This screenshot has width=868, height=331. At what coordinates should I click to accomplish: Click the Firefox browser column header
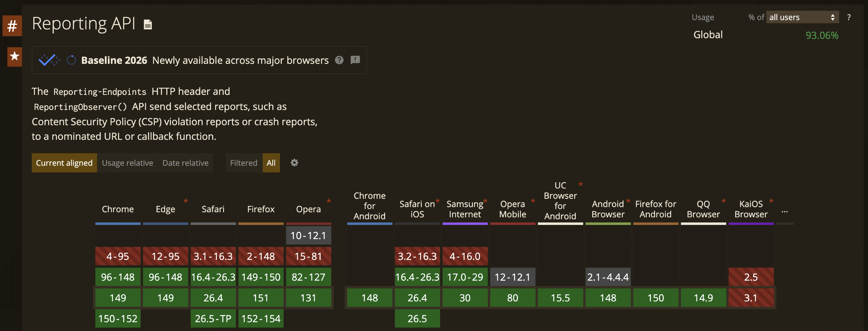click(261, 209)
